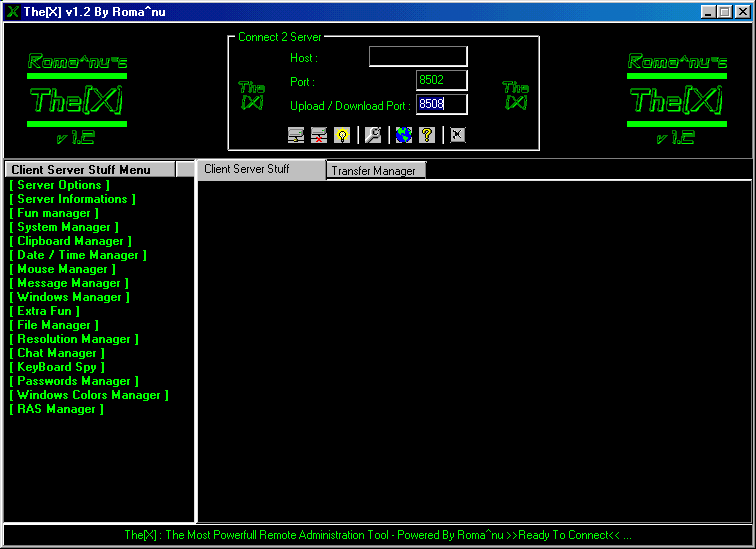Viewport: 756px width, 549px height.
Task: Choose the Chat Manager menu item
Action: click(57, 353)
